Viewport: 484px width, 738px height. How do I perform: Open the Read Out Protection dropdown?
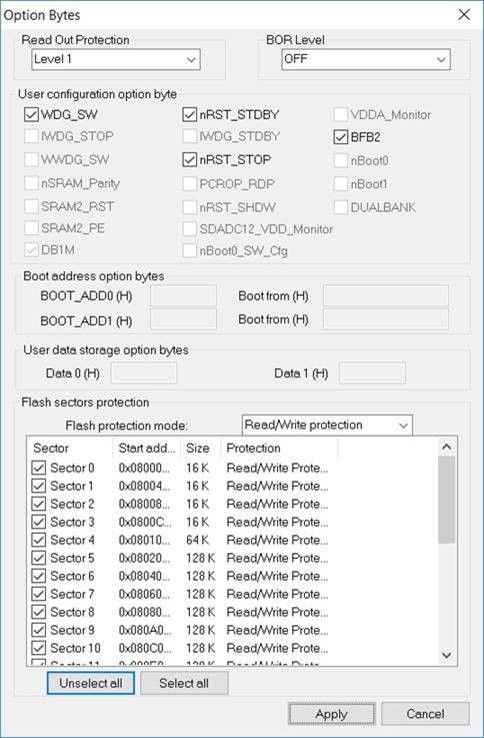[x=116, y=59]
